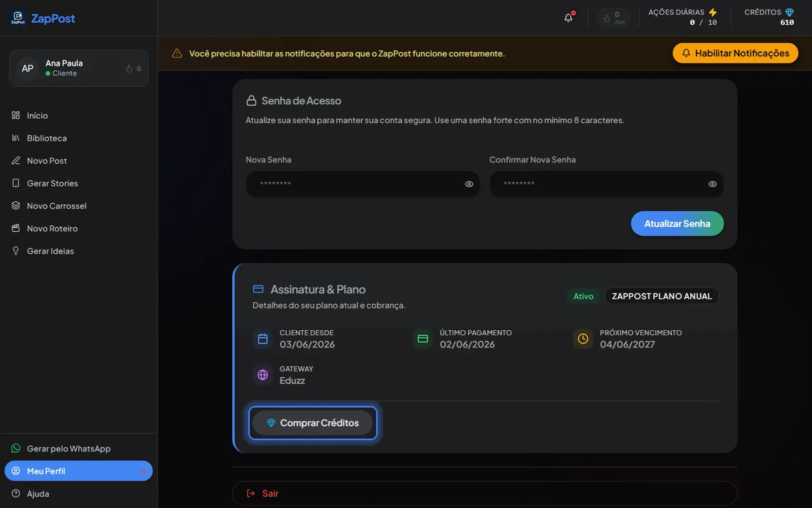
Task: Focus the Confirmar Nova Senha field
Action: point(606,184)
